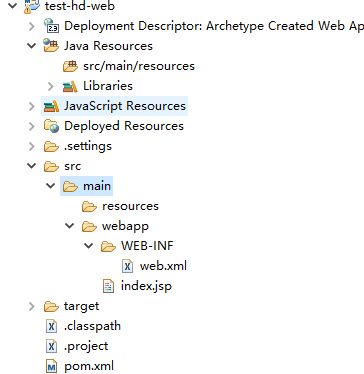Screen dimensions: 364x374
Task: Select the JavaScript Resources label
Action: (x=125, y=106)
